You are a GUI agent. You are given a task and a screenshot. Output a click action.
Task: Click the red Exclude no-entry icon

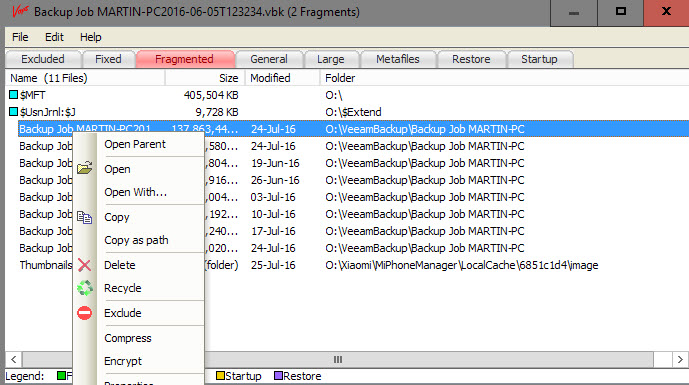click(x=84, y=313)
